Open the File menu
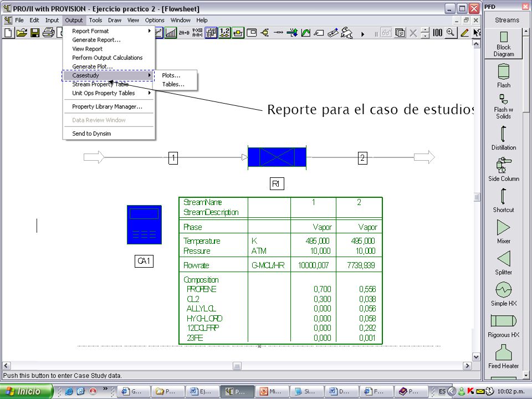The width and height of the screenshot is (532, 399). (19, 20)
